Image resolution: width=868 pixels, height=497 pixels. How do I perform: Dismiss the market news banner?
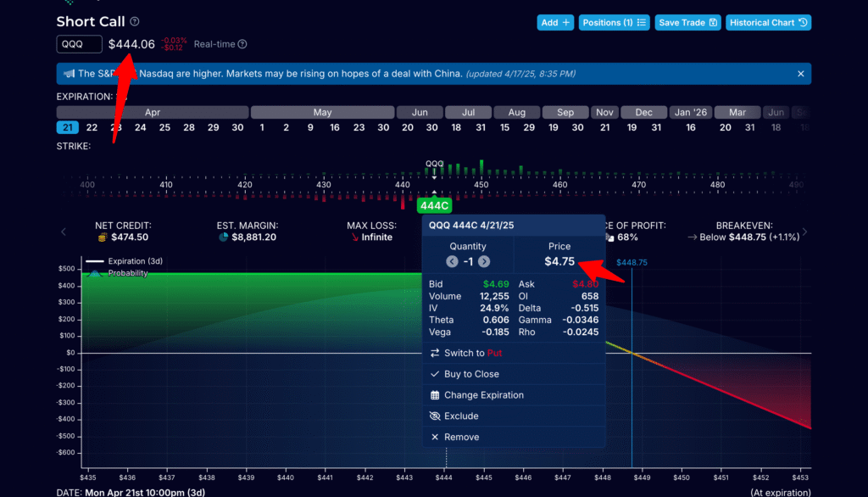[x=800, y=74]
